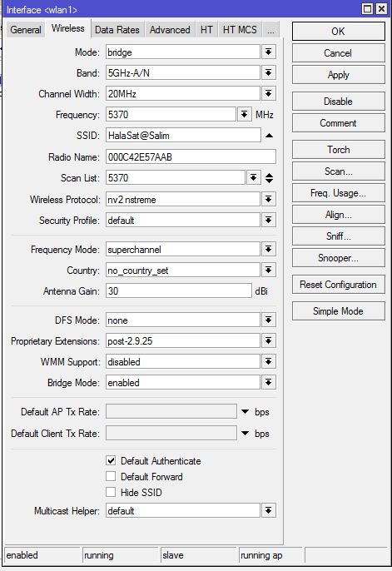Uncheck Default Authenticate checkbox
Screen dimensions: 392x571
[x=111, y=460]
